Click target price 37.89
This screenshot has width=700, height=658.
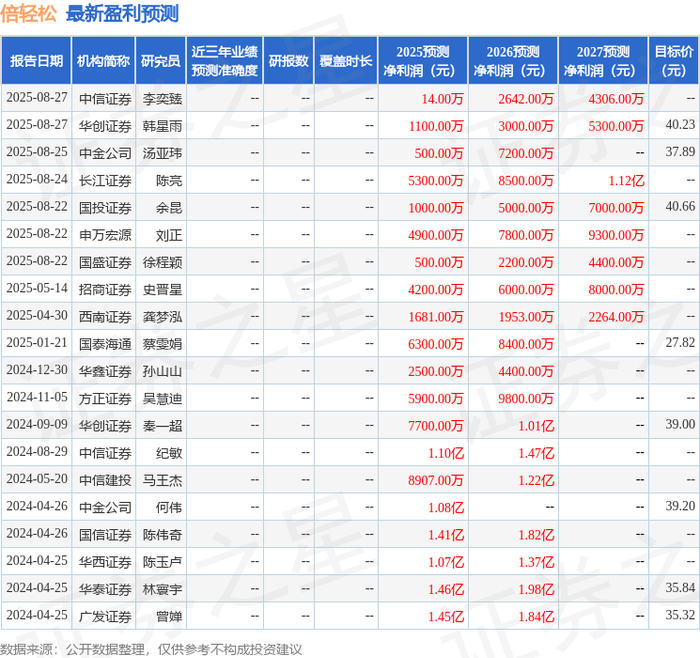click(x=680, y=152)
